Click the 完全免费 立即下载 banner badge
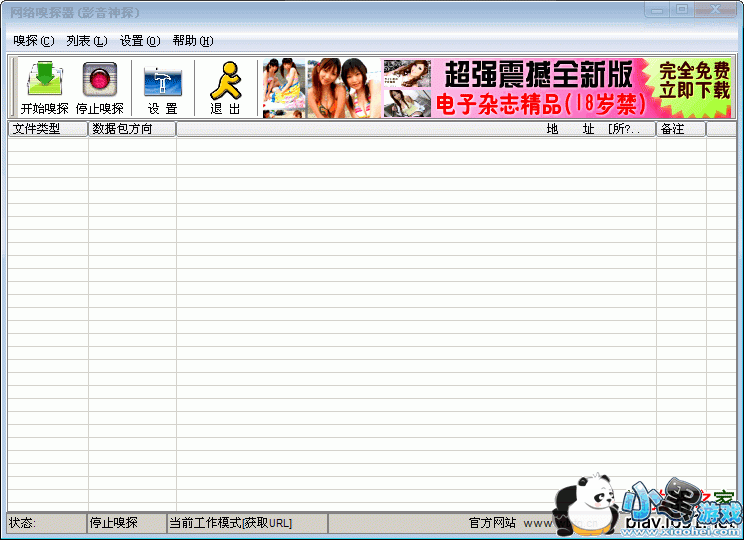Image resolution: width=744 pixels, height=540 pixels. pyautogui.click(x=694, y=81)
